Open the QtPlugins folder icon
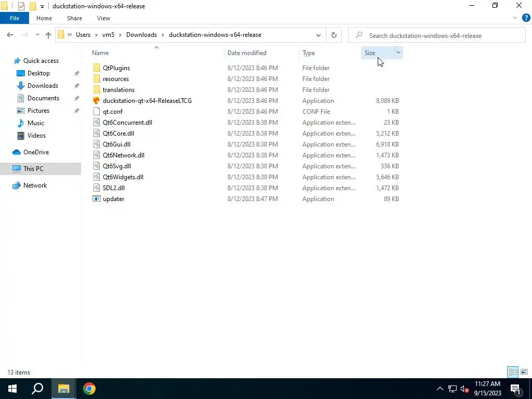 tap(97, 68)
